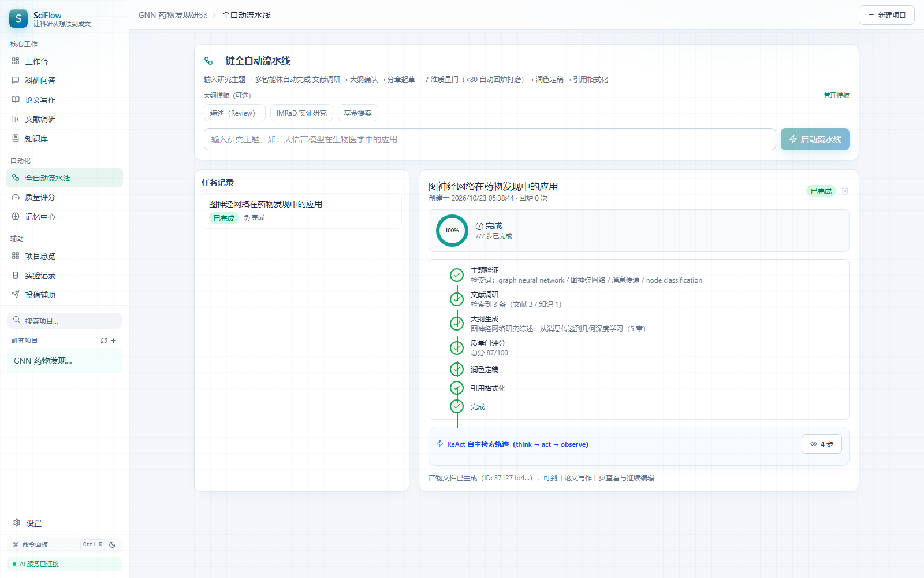This screenshot has height=578, width=924.
Task: Open 投稿辅助 in the sidebar
Action: [64, 295]
